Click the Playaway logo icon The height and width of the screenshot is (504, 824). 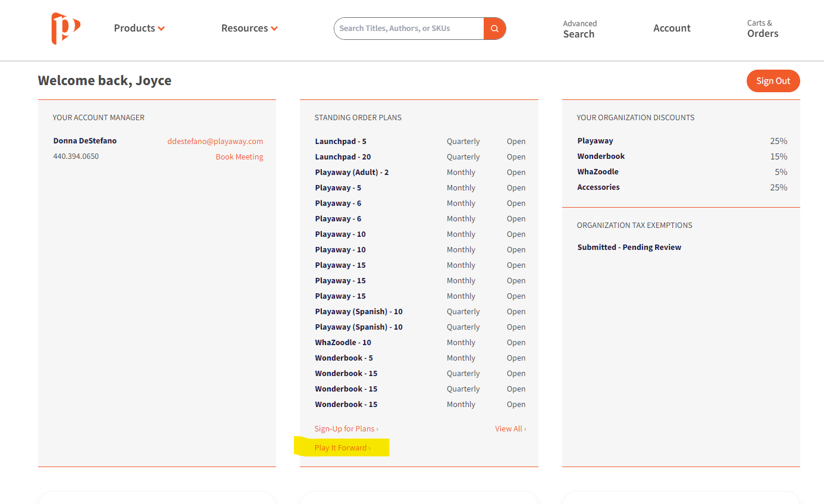tap(65, 28)
